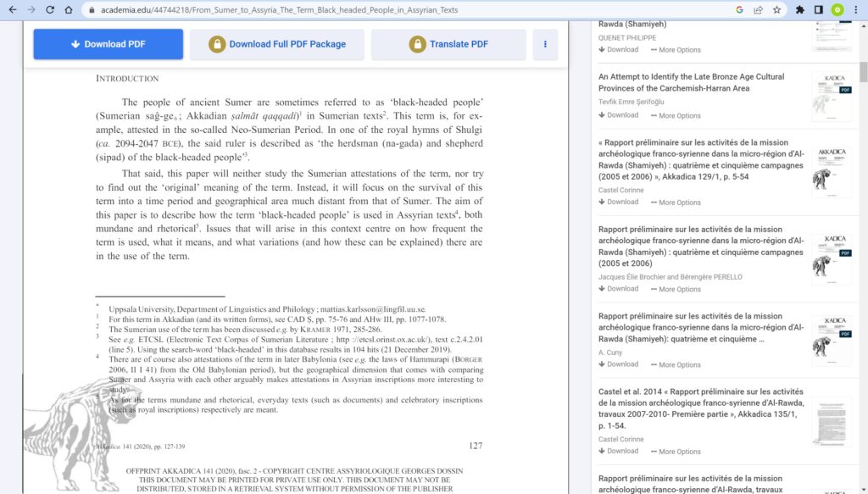
Task: Download the paper by Jacques Élie Brochier
Action: (x=619, y=289)
